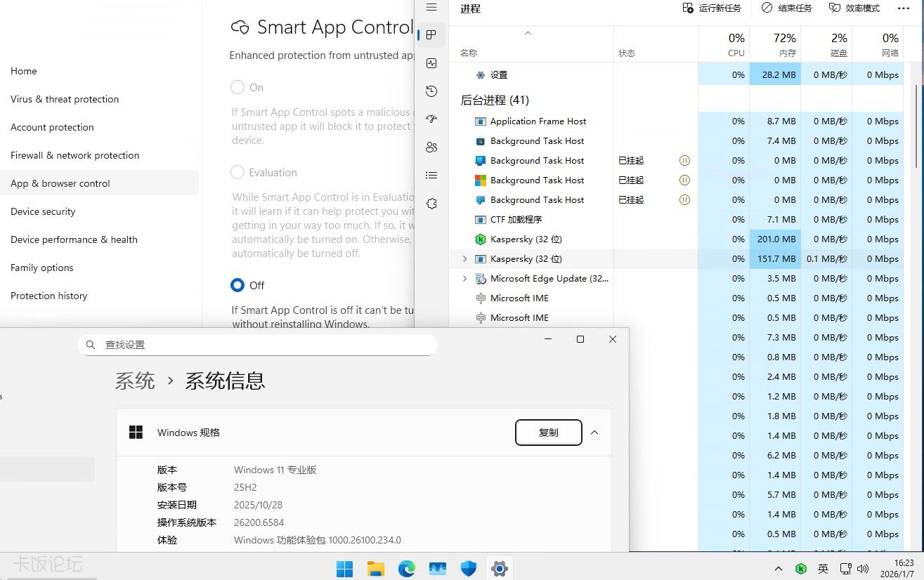Collapse the Windows 规格 section
Viewport: 924px width, 580px height.
[594, 433]
